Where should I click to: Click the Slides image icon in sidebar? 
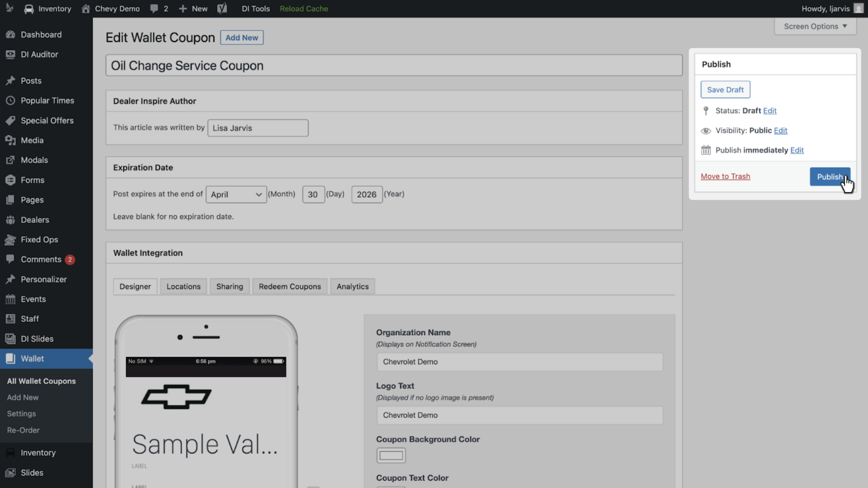click(11, 472)
